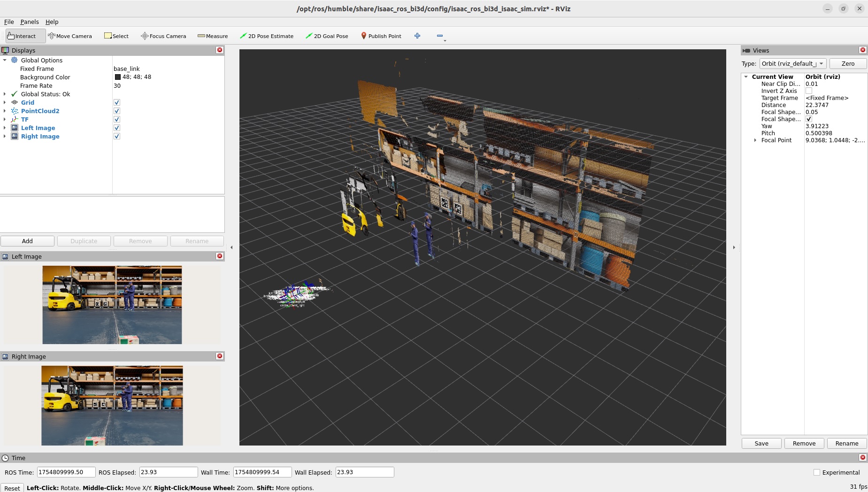Choose the Select tool
Image resolution: width=868 pixels, height=492 pixels.
116,36
